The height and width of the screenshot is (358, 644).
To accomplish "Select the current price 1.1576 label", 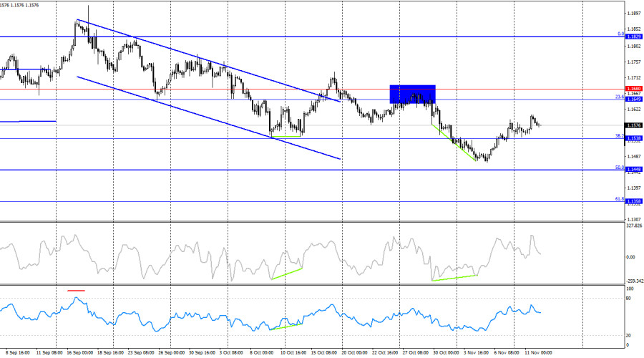I will [x=633, y=125].
